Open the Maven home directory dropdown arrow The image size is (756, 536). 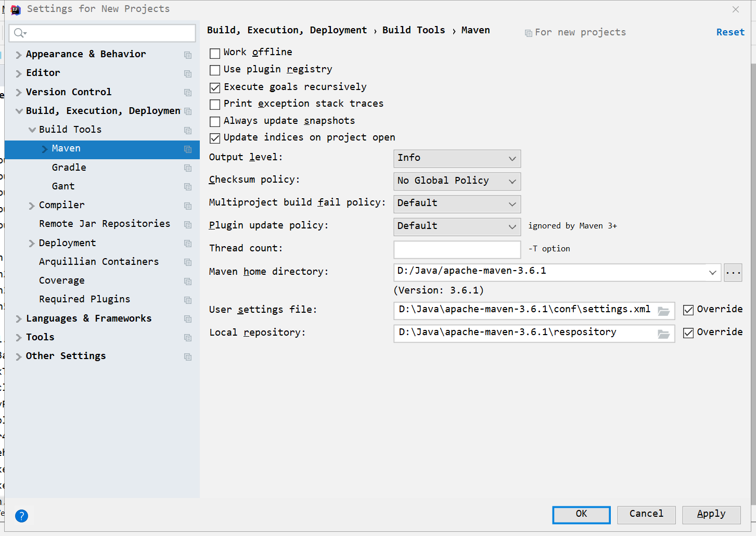point(712,272)
